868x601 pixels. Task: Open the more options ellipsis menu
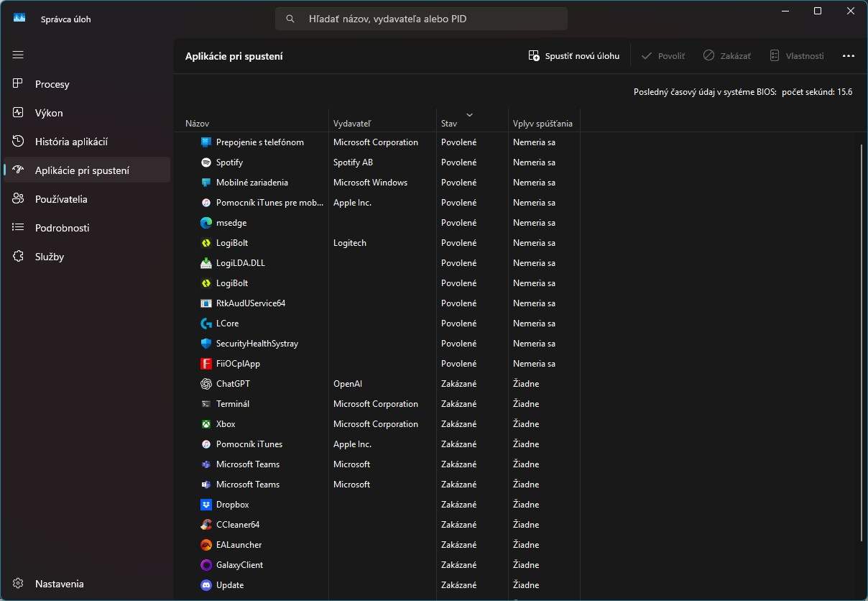[849, 56]
